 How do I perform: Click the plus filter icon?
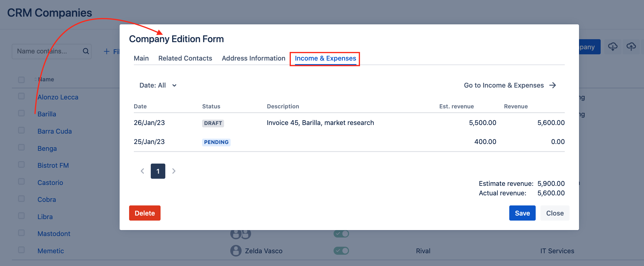click(107, 51)
